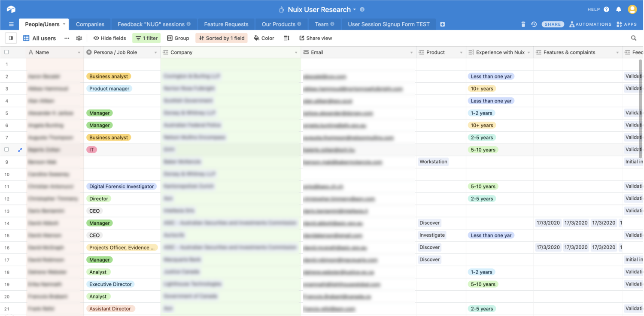
Task: Check the select-all rows checkbox
Action: pos(6,52)
